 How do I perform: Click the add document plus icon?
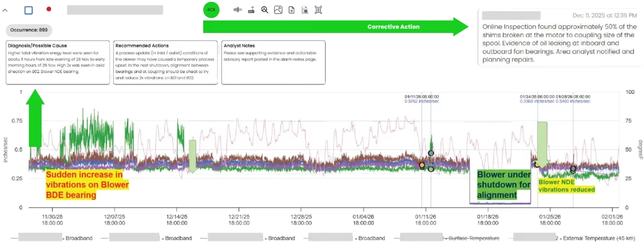(291, 10)
